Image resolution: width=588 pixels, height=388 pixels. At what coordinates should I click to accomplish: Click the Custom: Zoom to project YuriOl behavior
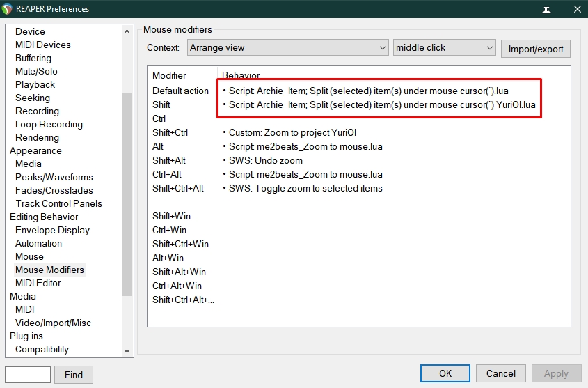point(292,132)
